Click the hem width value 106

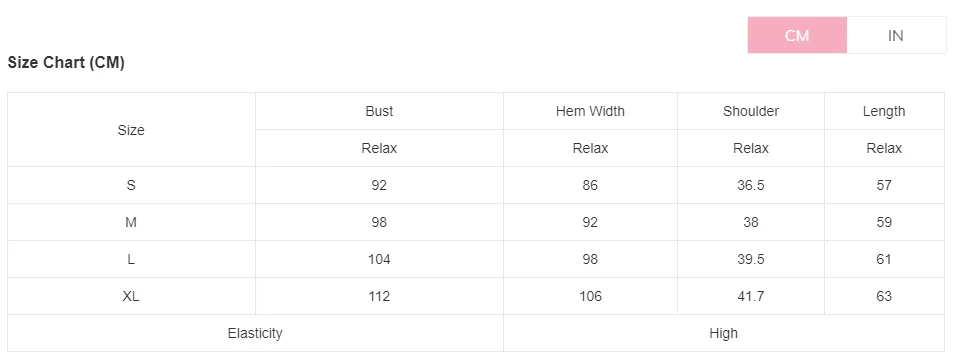590,296
